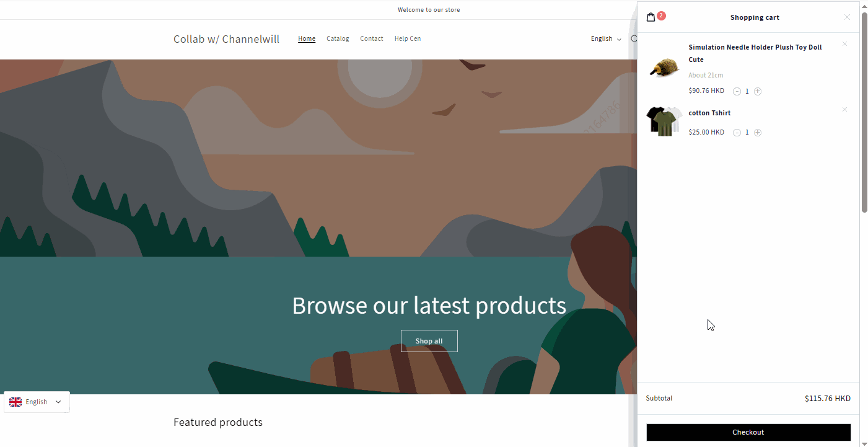
Task: Close the Shopping cart drawer
Action: [847, 17]
